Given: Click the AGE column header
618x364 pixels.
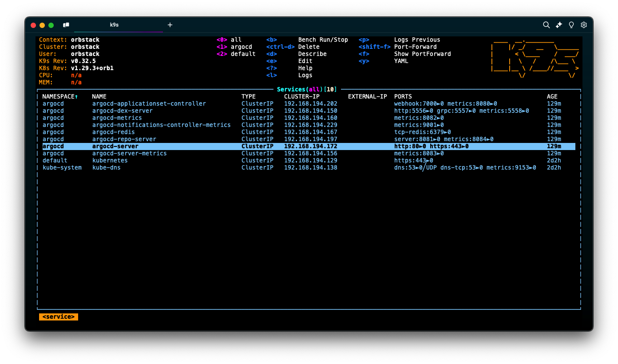Looking at the screenshot, I should pos(552,96).
